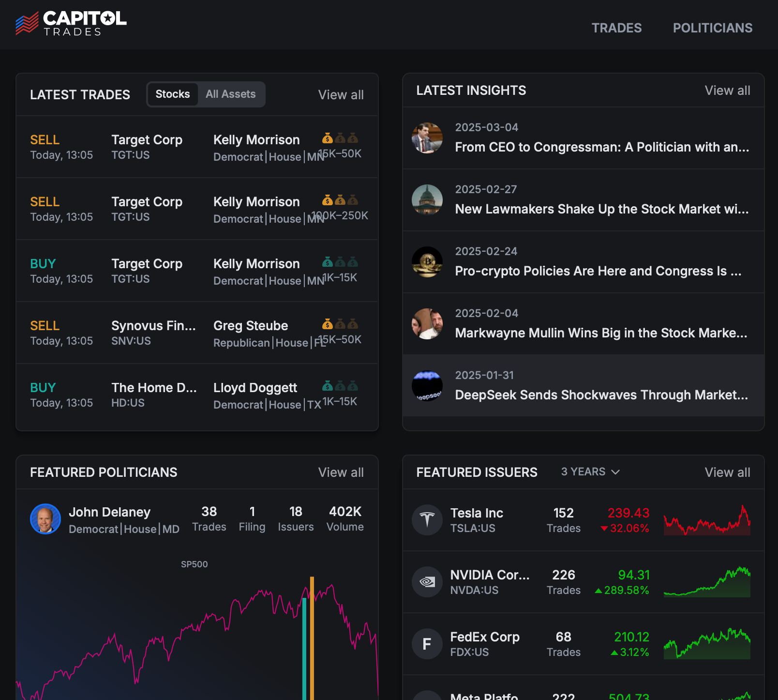Click NVIDIA '226 Trades' count
The image size is (778, 700).
(x=564, y=582)
